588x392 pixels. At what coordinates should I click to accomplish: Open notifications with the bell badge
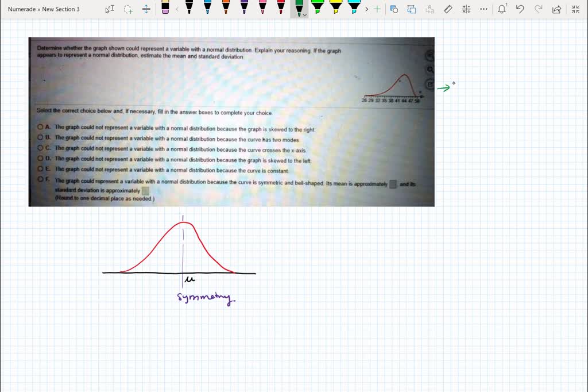tap(501, 9)
